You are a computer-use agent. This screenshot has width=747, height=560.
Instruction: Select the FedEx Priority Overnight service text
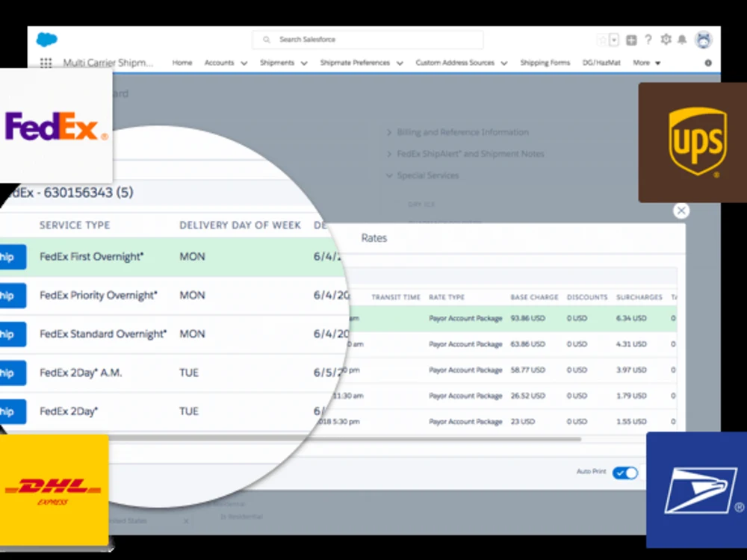click(x=98, y=295)
